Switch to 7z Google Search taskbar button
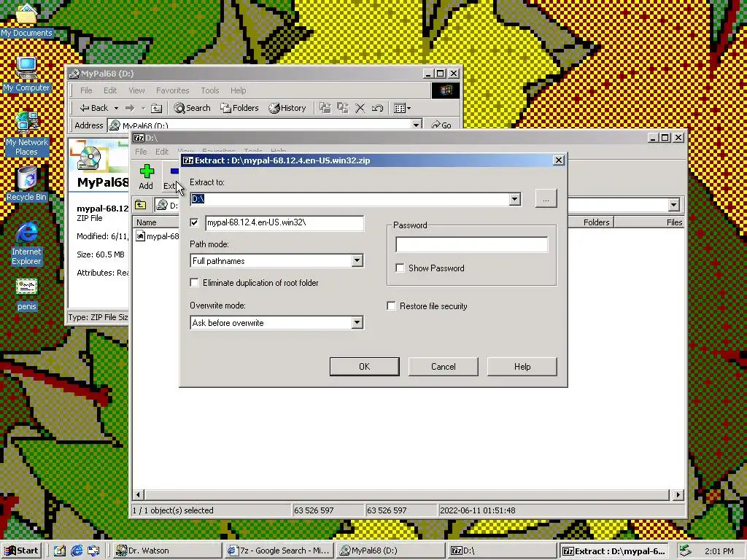The width and height of the screenshot is (747, 560). coord(279,551)
